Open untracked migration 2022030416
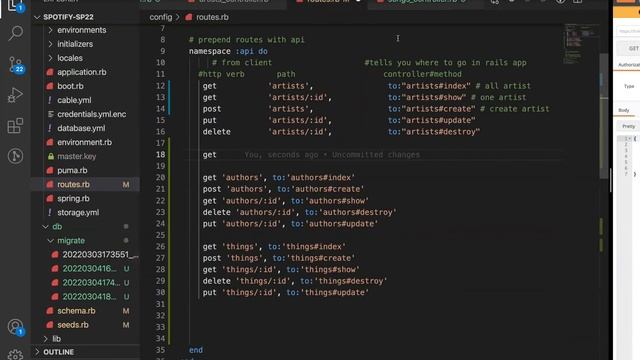This screenshot has height=360, width=640. (89, 269)
